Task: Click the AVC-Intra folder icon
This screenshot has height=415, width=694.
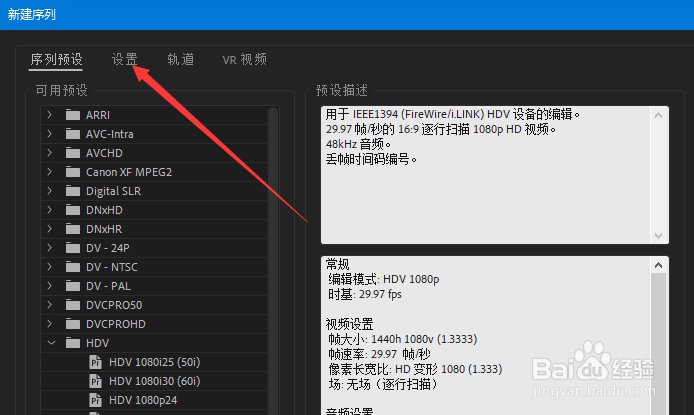Action: coord(73,134)
